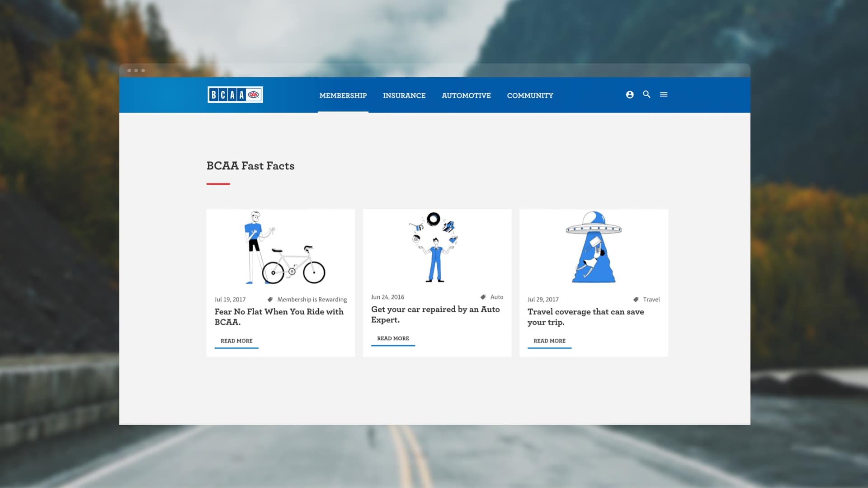
Task: Click the tag icon next to Auto
Action: (x=483, y=297)
